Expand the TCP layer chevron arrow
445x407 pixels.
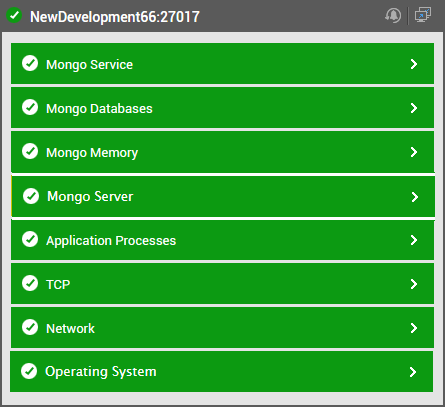tap(414, 284)
